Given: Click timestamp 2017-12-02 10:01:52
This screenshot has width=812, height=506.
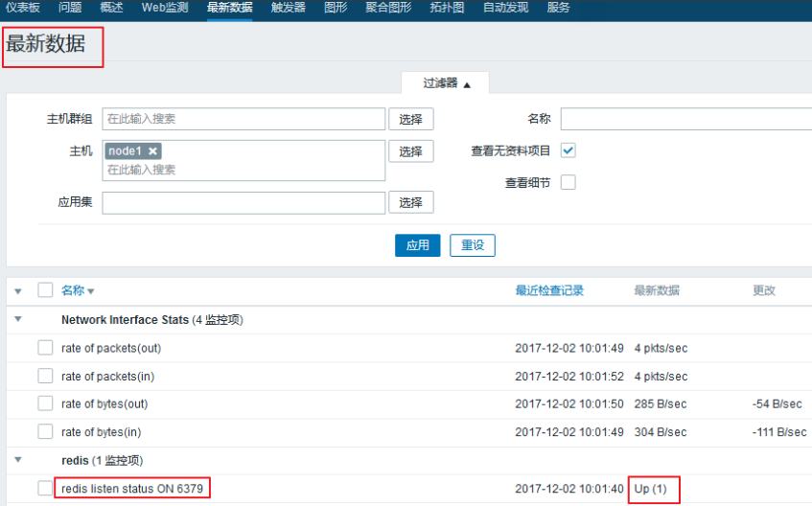Looking at the screenshot, I should 569,376.
